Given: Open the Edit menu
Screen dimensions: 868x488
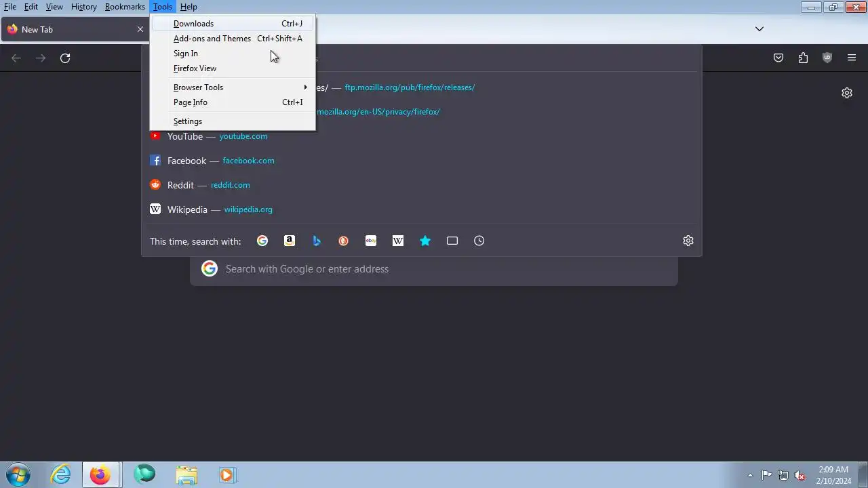Looking at the screenshot, I should [x=31, y=7].
